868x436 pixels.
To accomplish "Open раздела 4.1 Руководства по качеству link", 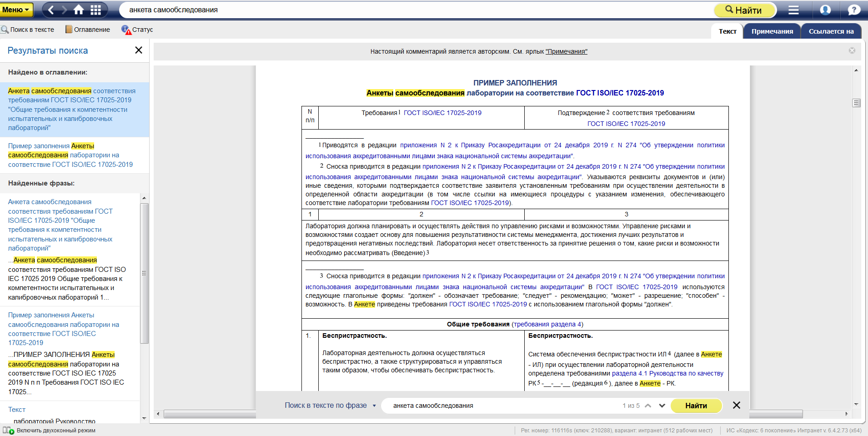I will pyautogui.click(x=667, y=373).
